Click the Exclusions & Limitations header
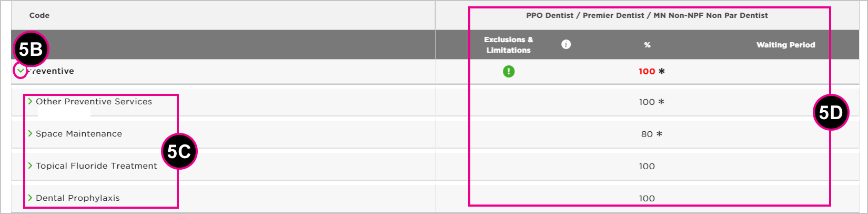868x214 pixels. [508, 45]
